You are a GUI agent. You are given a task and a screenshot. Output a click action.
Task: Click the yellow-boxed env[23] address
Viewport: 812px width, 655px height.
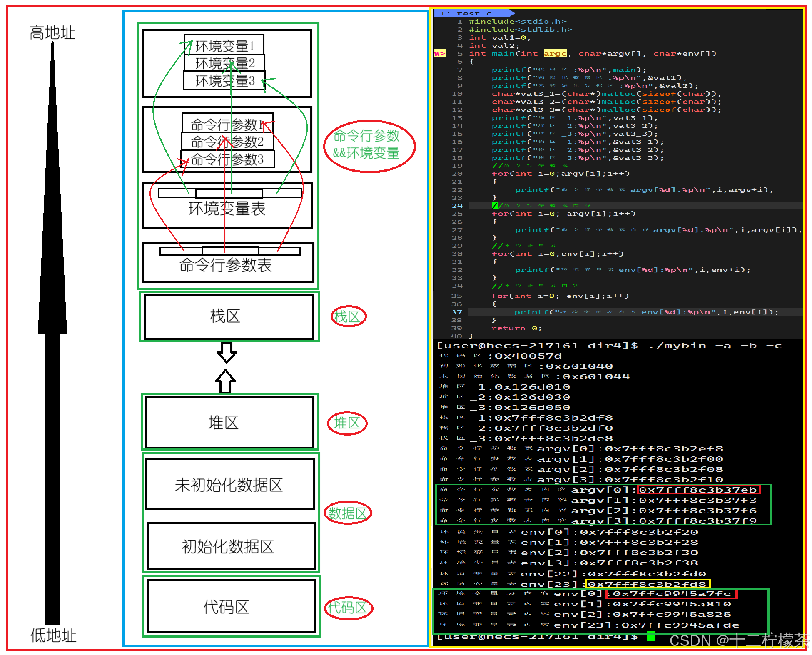648,584
